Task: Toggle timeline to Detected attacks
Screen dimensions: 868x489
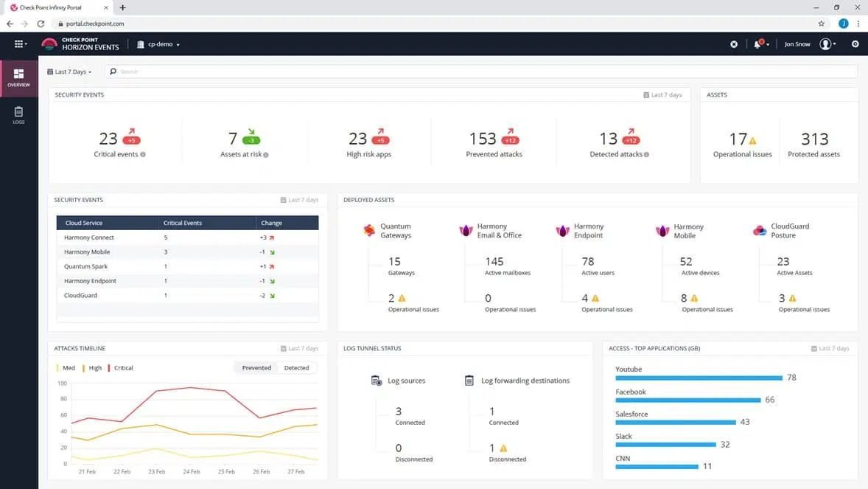Action: coord(297,368)
